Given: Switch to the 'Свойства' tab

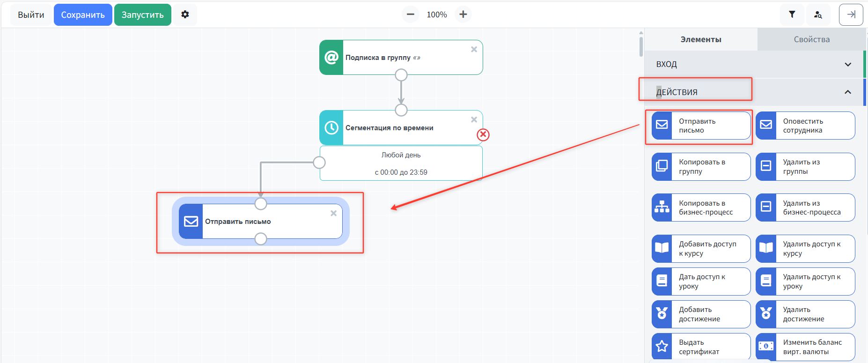Looking at the screenshot, I should coord(811,39).
